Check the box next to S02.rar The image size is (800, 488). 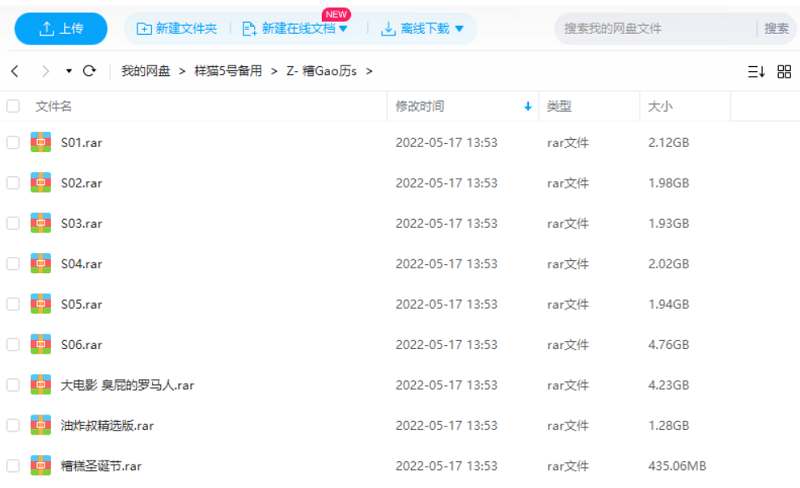(x=13, y=183)
